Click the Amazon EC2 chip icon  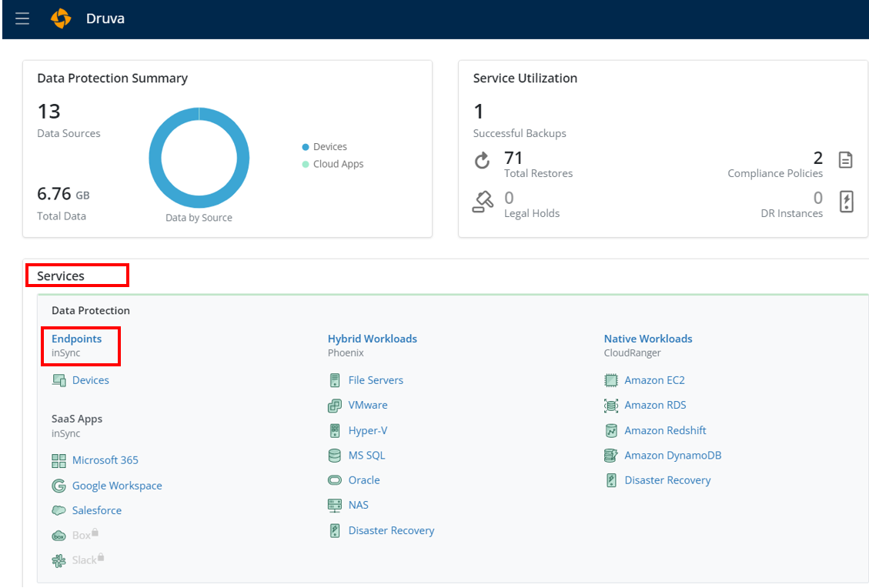tap(611, 380)
